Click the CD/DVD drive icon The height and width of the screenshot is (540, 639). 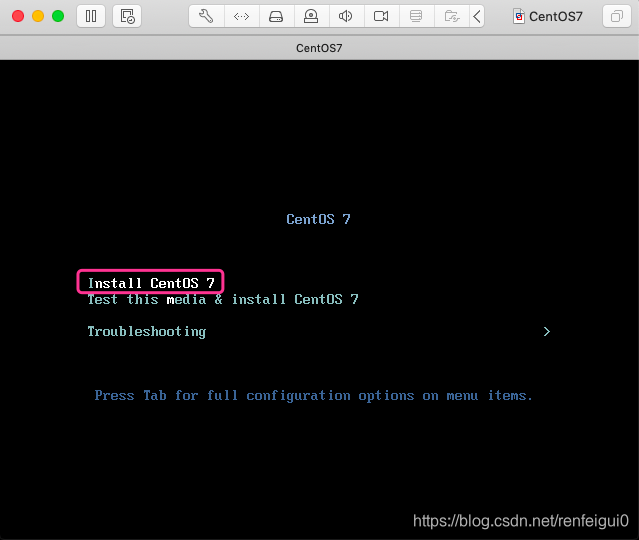[311, 16]
